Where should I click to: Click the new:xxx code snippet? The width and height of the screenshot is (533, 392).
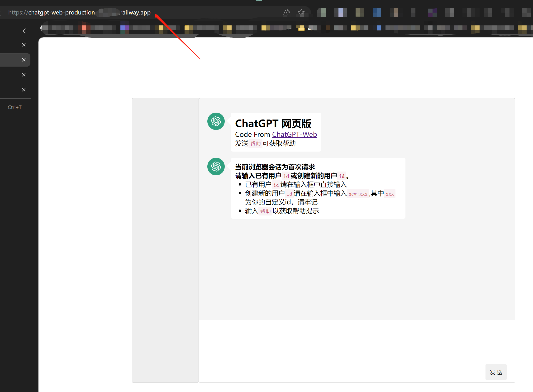click(358, 194)
